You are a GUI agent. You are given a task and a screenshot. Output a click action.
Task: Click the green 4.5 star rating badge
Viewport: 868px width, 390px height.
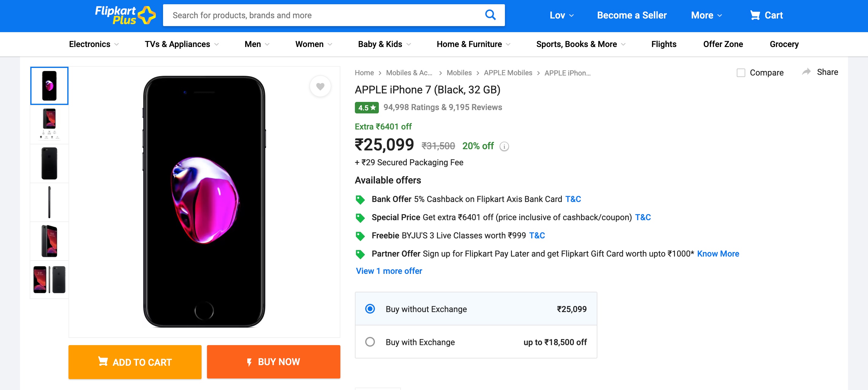[367, 108]
